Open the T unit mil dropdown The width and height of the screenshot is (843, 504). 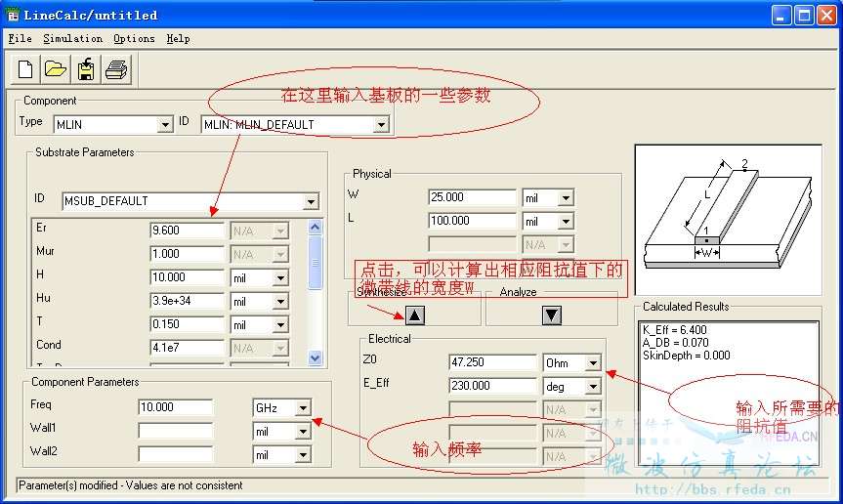[280, 325]
